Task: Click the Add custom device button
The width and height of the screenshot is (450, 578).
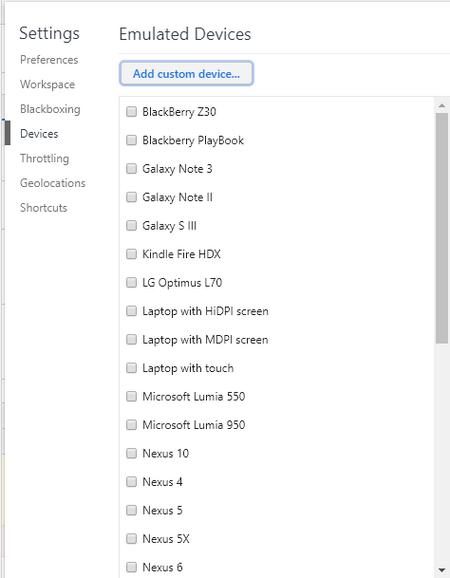Action: [186, 73]
